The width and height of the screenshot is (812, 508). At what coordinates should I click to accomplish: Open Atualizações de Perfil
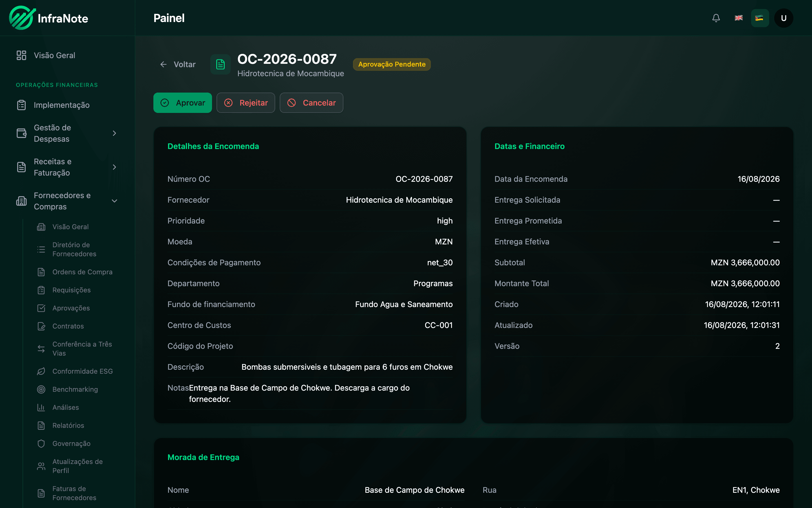pos(78,466)
